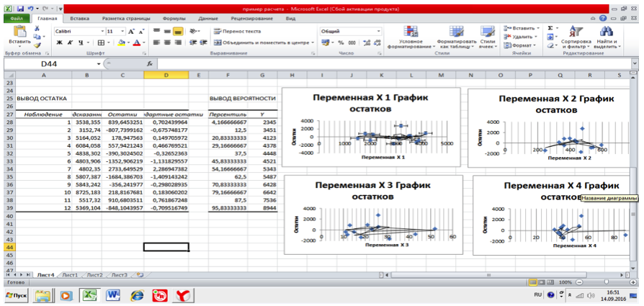The height and width of the screenshot is (306, 644).
Task: Toggle Перенос текста wrap text
Action: tap(236, 32)
